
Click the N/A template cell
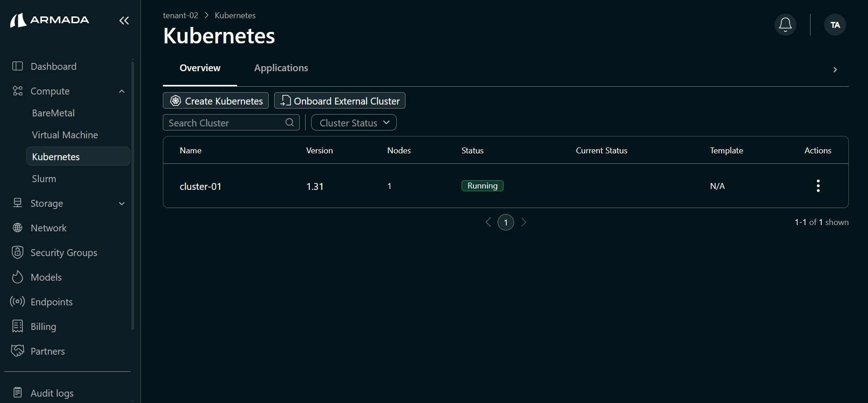point(717,186)
